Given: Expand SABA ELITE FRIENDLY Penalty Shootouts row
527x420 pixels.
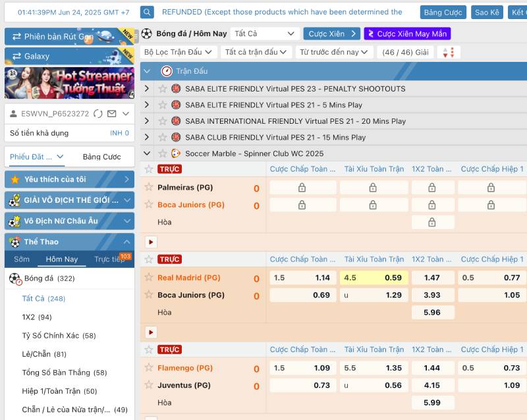Looking at the screenshot, I should (147, 89).
